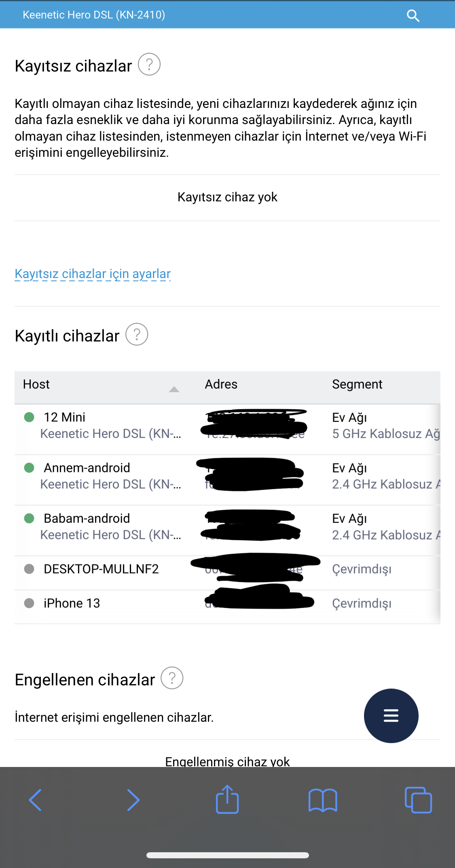Open search with magnifier icon
This screenshot has width=455, height=868.
[x=413, y=15]
